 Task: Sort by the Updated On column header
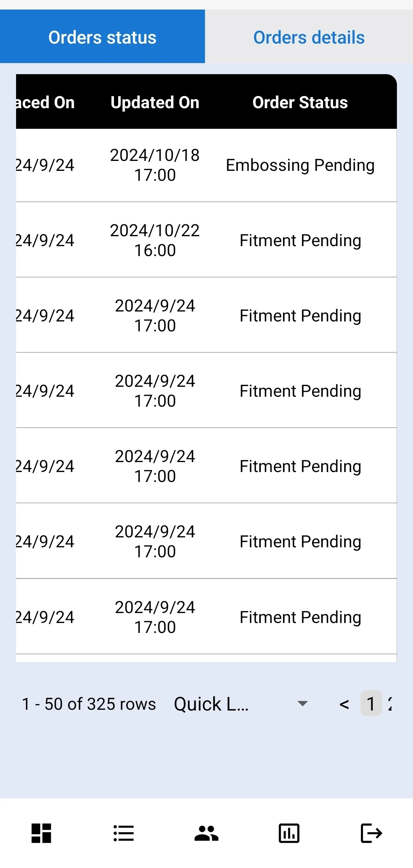point(155,102)
